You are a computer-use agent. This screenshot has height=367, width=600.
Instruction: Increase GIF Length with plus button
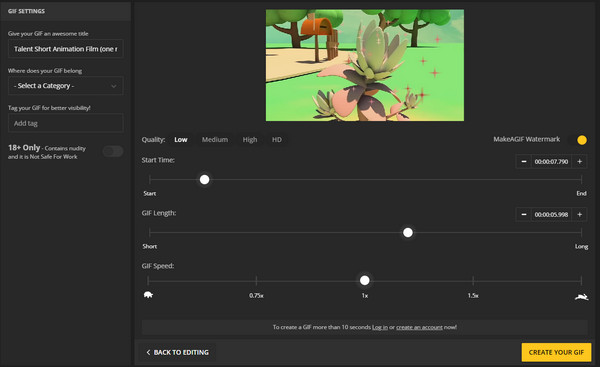(580, 214)
